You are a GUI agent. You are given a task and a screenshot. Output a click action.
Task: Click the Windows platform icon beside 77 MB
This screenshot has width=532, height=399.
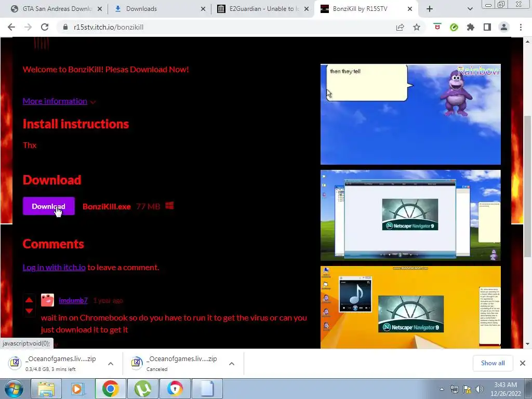tap(170, 206)
